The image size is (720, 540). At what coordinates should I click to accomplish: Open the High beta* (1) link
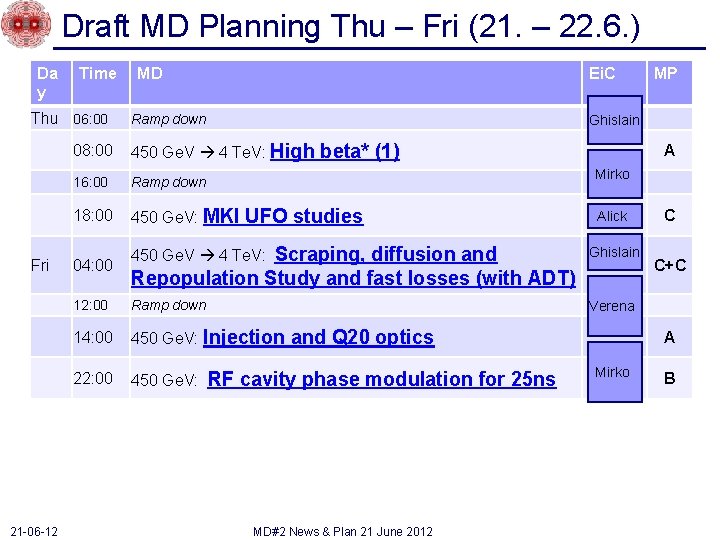[335, 151]
